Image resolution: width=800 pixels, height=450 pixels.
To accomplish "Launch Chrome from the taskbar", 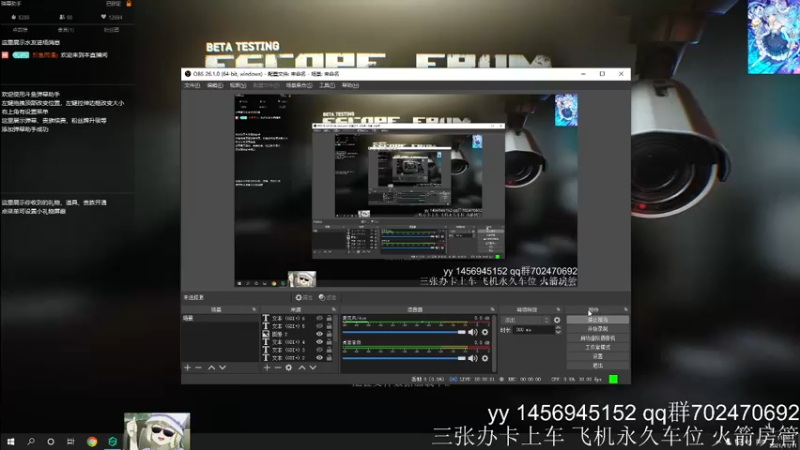I will (92, 441).
